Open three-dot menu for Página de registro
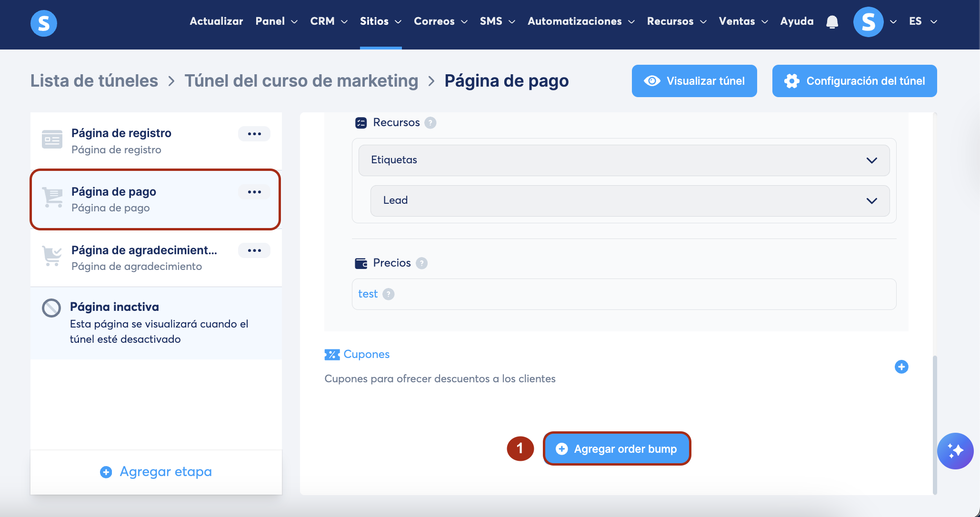 pos(254,134)
